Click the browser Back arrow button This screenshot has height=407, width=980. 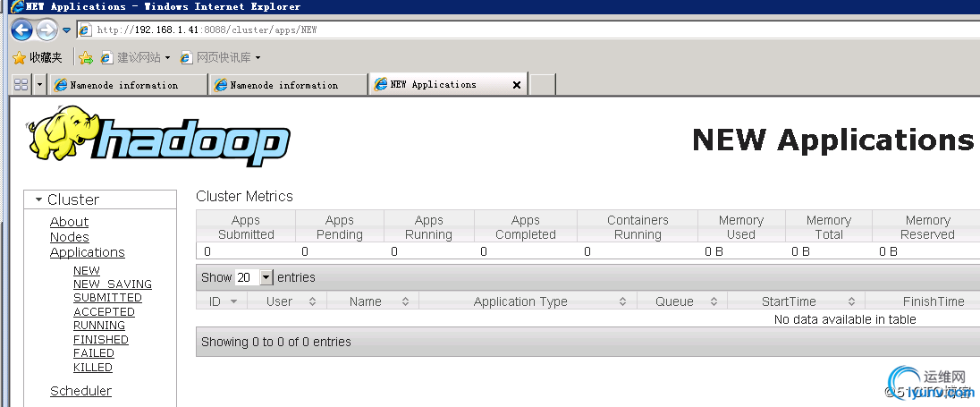point(21,30)
